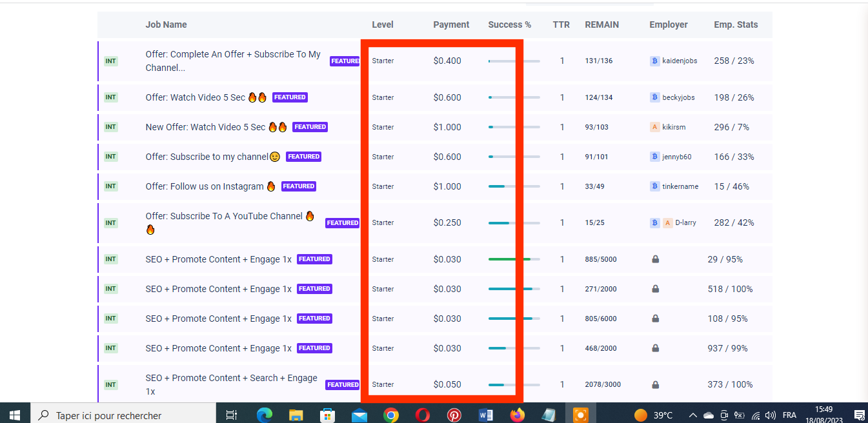Launch Opera browser from the taskbar
868x423 pixels.
point(423,415)
